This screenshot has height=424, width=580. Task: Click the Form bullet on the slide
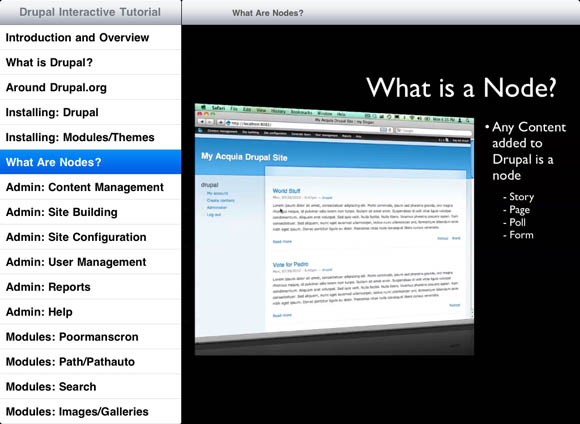pyautogui.click(x=518, y=235)
